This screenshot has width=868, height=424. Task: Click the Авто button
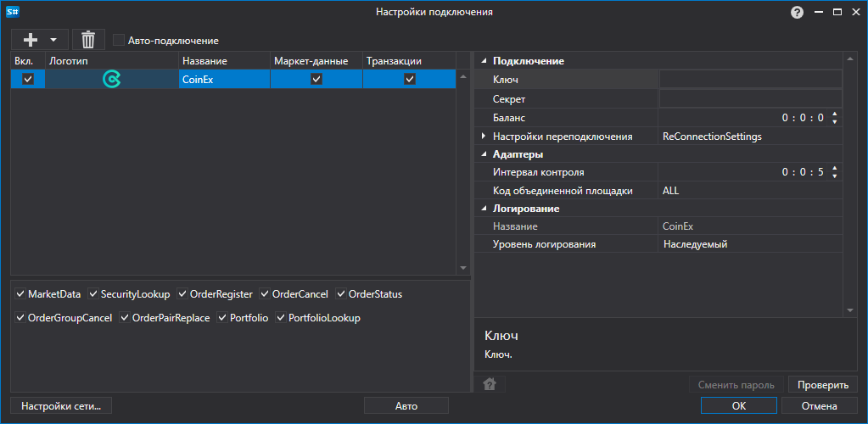point(406,405)
